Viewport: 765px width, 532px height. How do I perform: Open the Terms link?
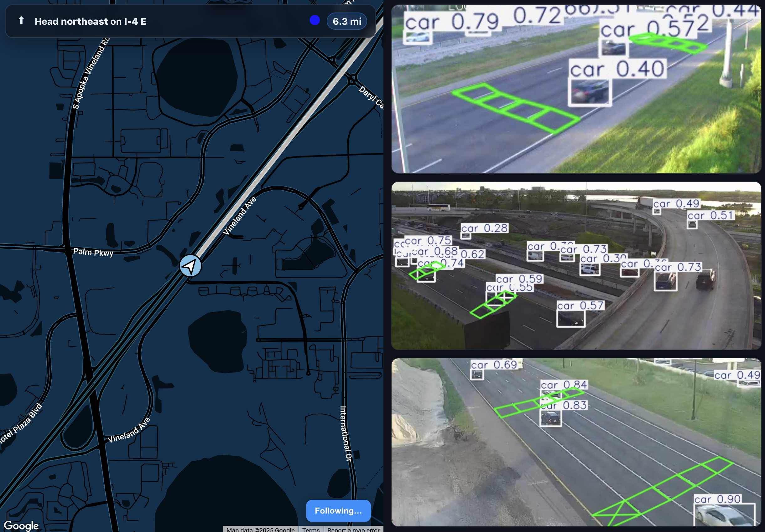(310, 529)
